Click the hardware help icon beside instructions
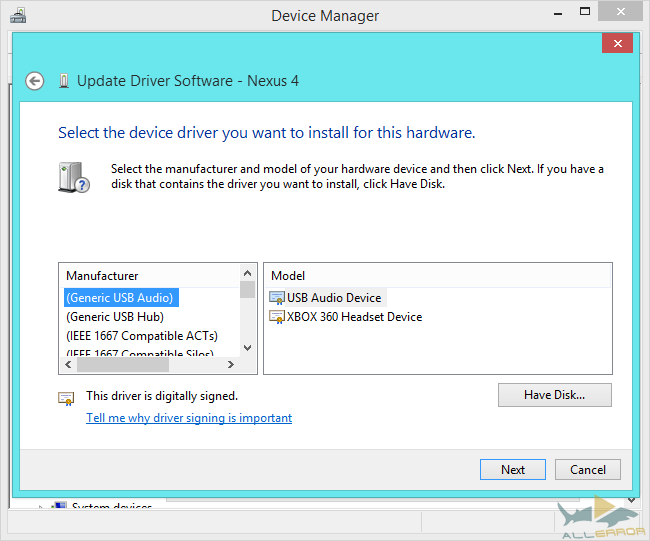 (x=73, y=178)
